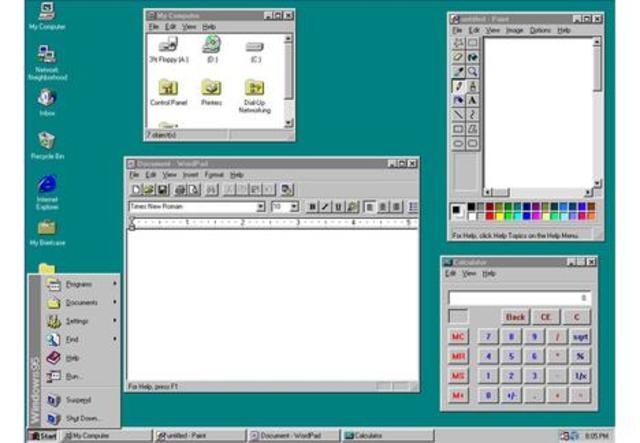Screen dimensions: 640x443
Task: Pick the black swatch in Paint palette
Action: click(x=471, y=207)
